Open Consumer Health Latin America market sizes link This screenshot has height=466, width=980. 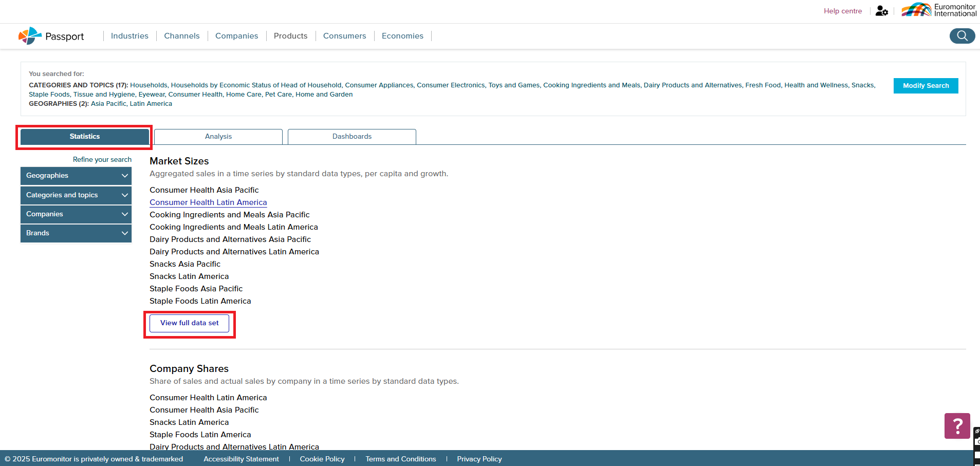pos(208,202)
